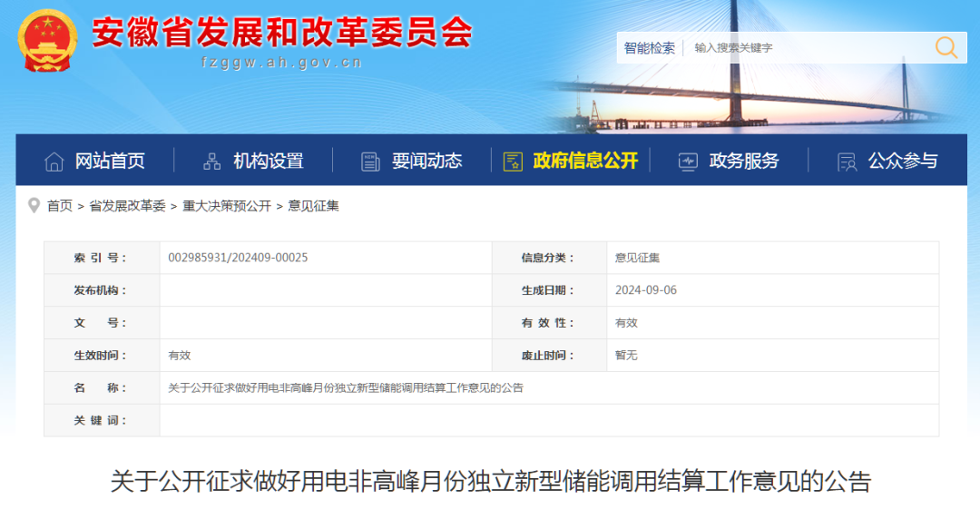Click the star document icon beside 政府信息公开

513,162
